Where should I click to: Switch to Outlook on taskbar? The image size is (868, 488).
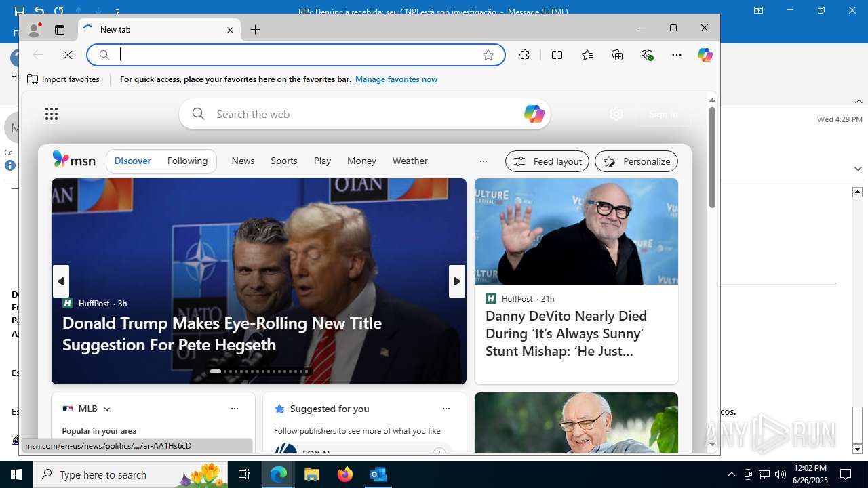378,474
